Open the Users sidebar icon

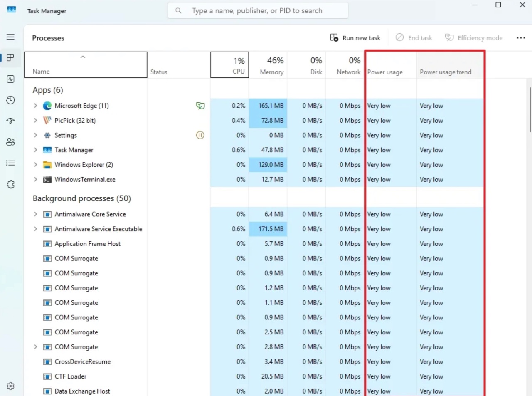11,142
